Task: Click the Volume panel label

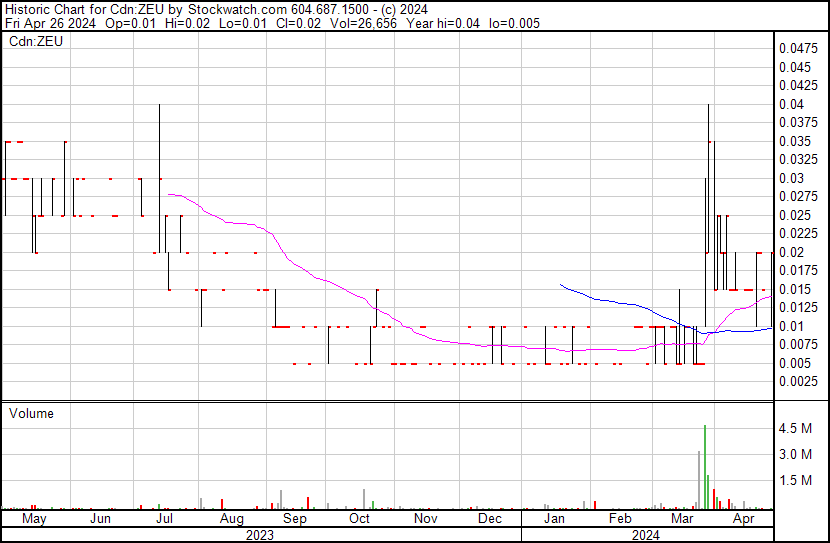Action: point(31,413)
